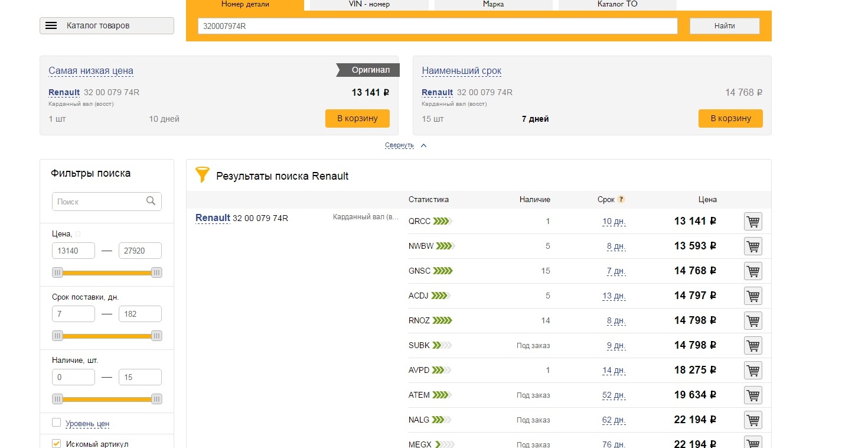Add NALG offer to cart
This screenshot has width=868, height=448.
click(753, 420)
